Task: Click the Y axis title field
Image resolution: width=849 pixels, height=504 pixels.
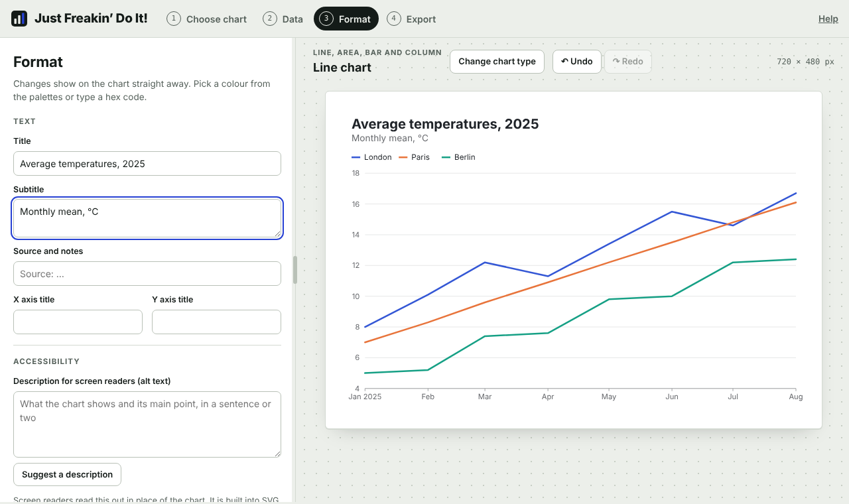Action: click(x=216, y=322)
